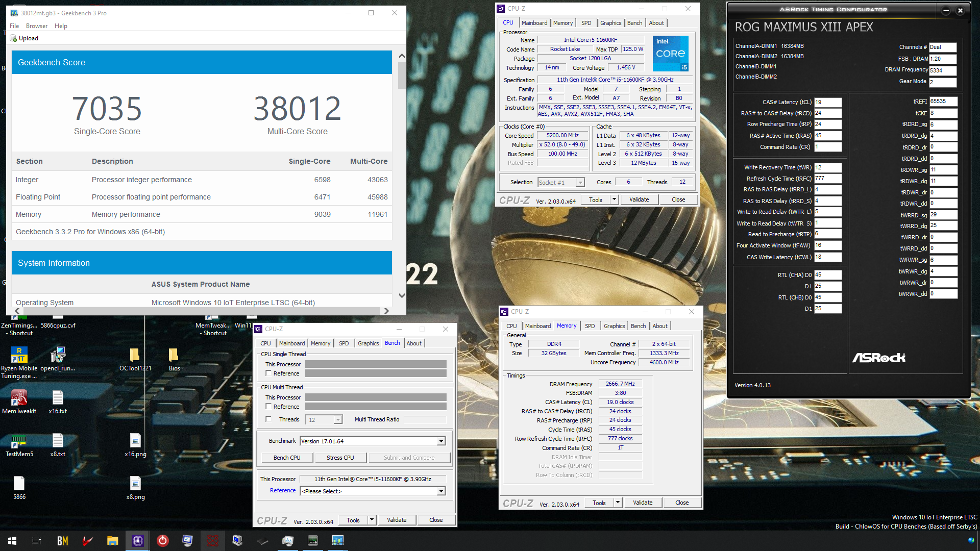980x551 pixels.
Task: Open the Reference Please Select dropdown
Action: (441, 491)
